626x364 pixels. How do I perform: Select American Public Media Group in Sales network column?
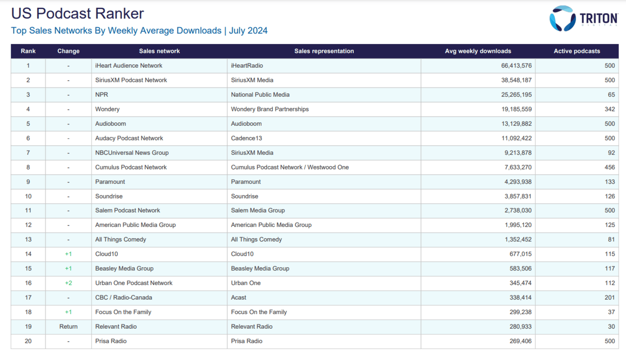pos(136,225)
